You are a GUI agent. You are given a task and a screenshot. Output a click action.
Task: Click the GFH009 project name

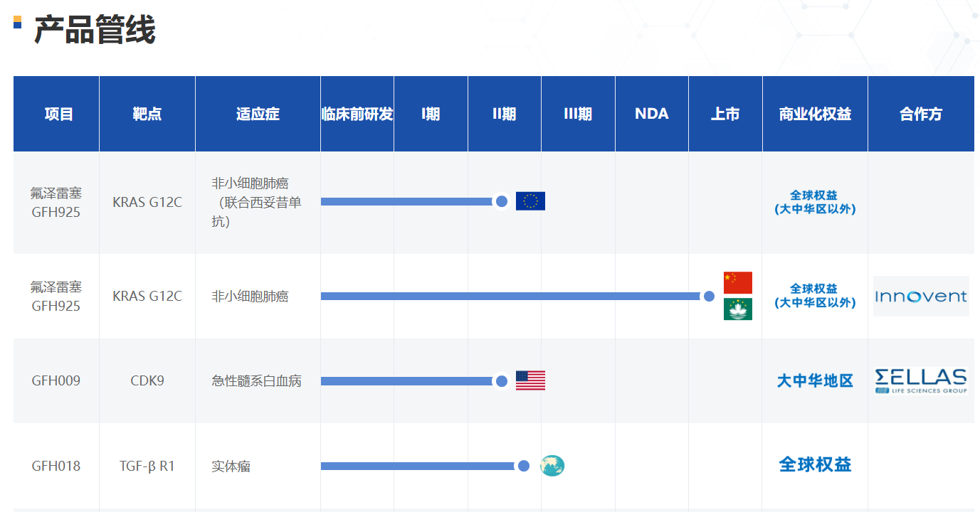tap(56, 381)
